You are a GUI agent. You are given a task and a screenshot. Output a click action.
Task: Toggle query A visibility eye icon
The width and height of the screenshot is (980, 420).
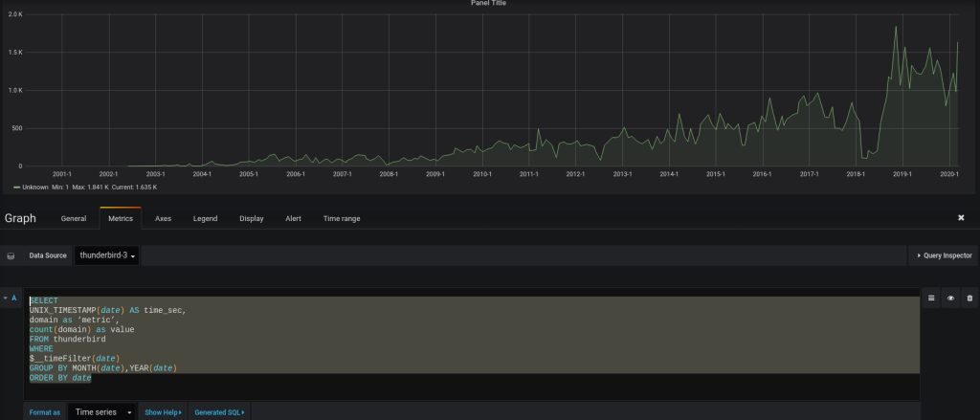click(x=950, y=298)
